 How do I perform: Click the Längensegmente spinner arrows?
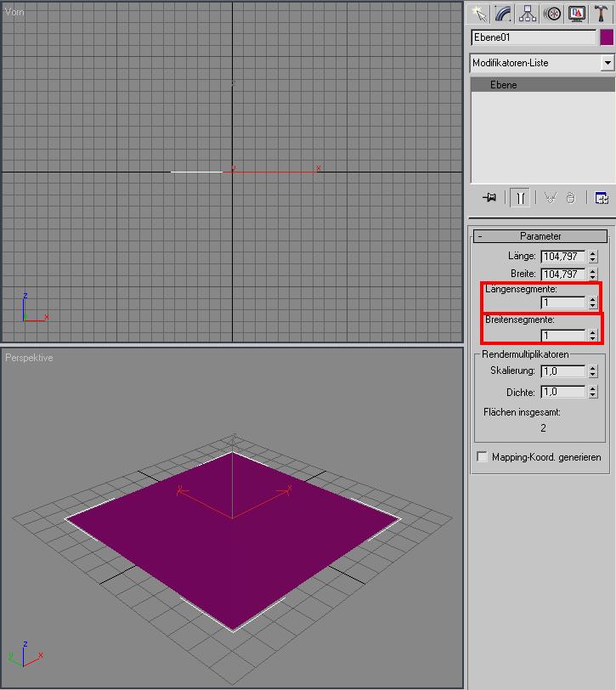pyautogui.click(x=593, y=303)
